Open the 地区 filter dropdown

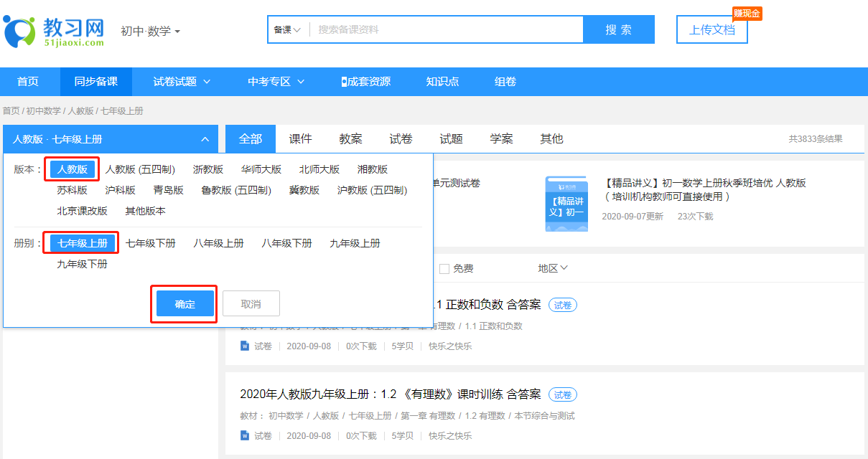point(553,268)
